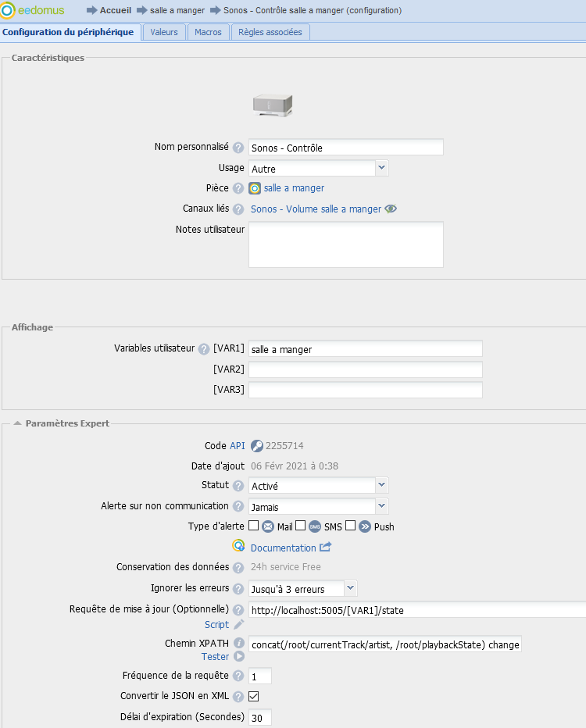Open the API link

point(238,446)
